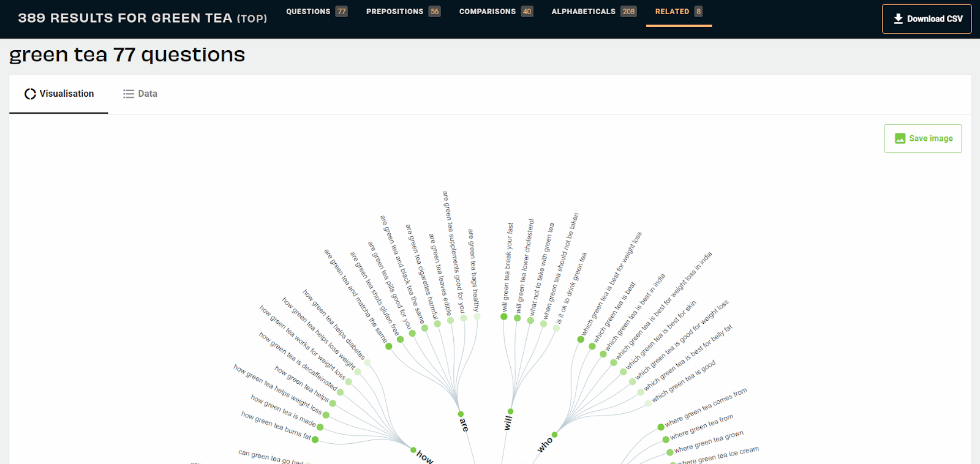Click the circle icon beside Visualisation
The height and width of the screenshot is (464, 980).
tap(30, 94)
